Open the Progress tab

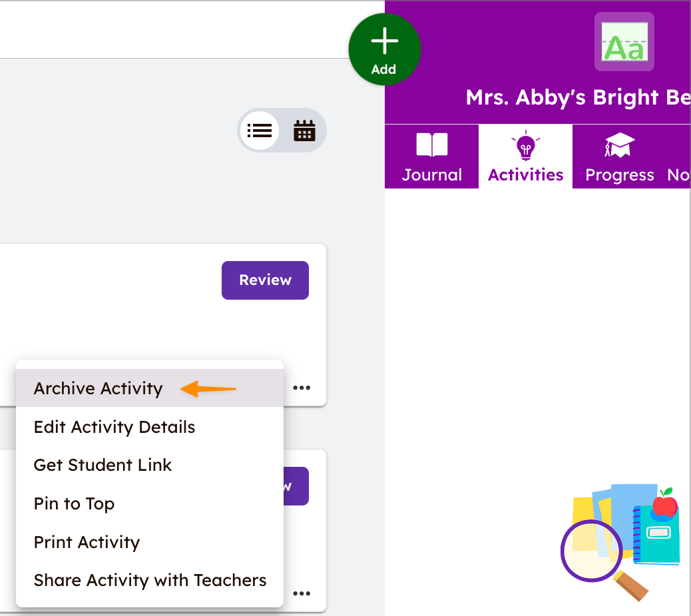click(620, 156)
